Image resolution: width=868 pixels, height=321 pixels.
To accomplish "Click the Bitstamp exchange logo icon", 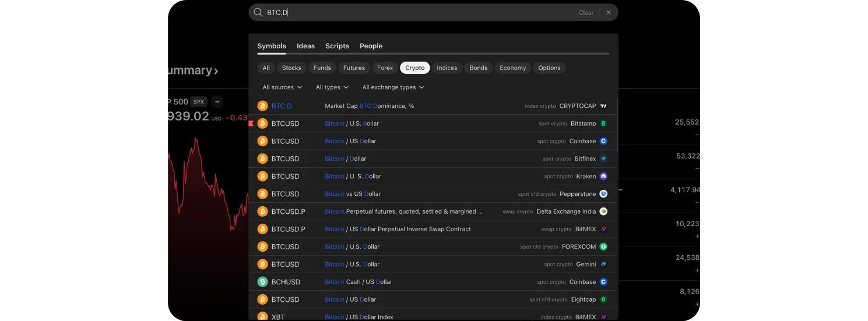I will (x=603, y=124).
